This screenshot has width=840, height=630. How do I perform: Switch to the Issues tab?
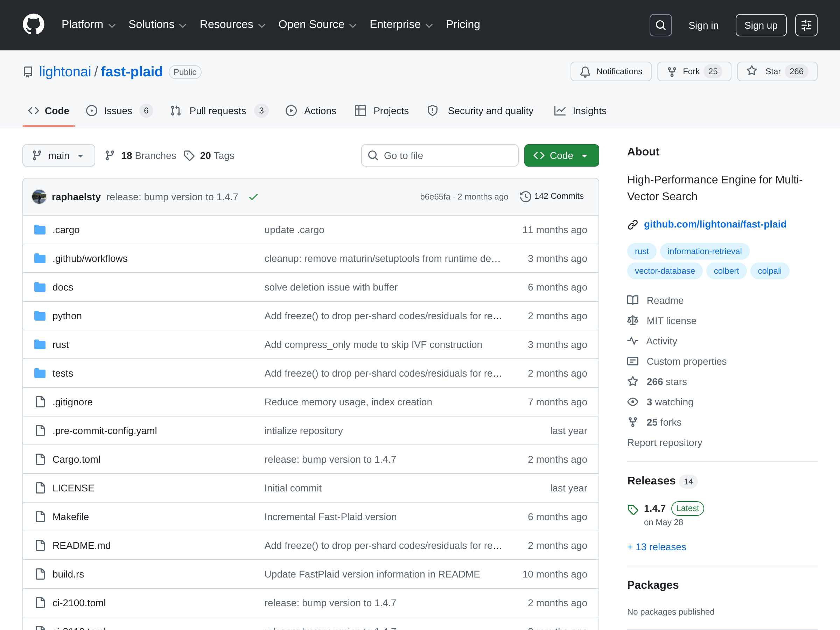[x=119, y=111]
